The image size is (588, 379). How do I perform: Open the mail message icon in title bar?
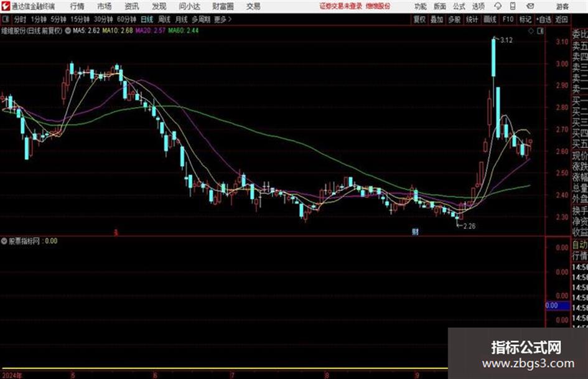pos(530,6)
